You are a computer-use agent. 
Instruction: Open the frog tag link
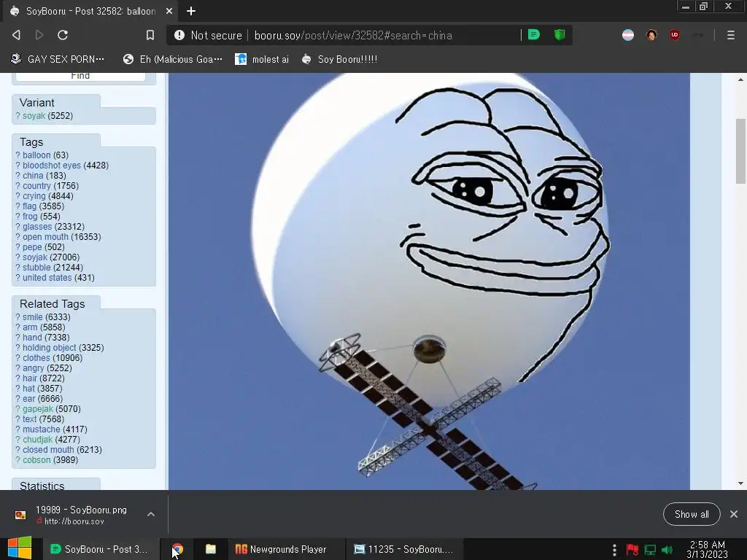(x=29, y=216)
